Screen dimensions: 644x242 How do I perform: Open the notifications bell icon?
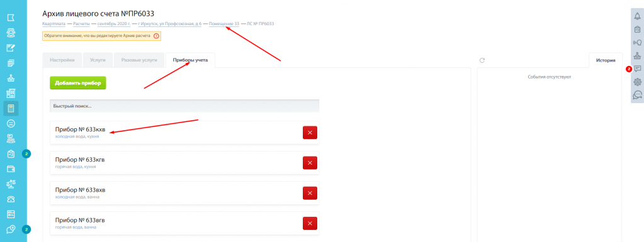638,16
